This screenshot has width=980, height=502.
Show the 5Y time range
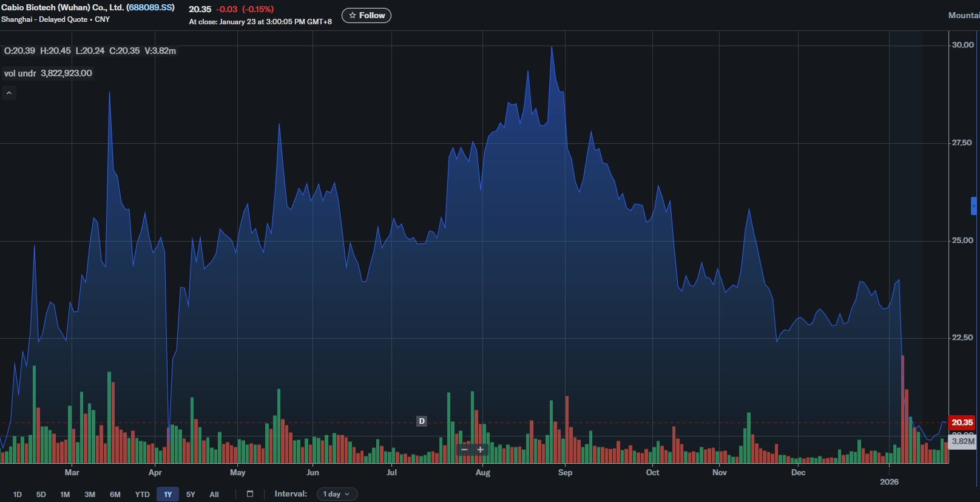[x=191, y=494]
